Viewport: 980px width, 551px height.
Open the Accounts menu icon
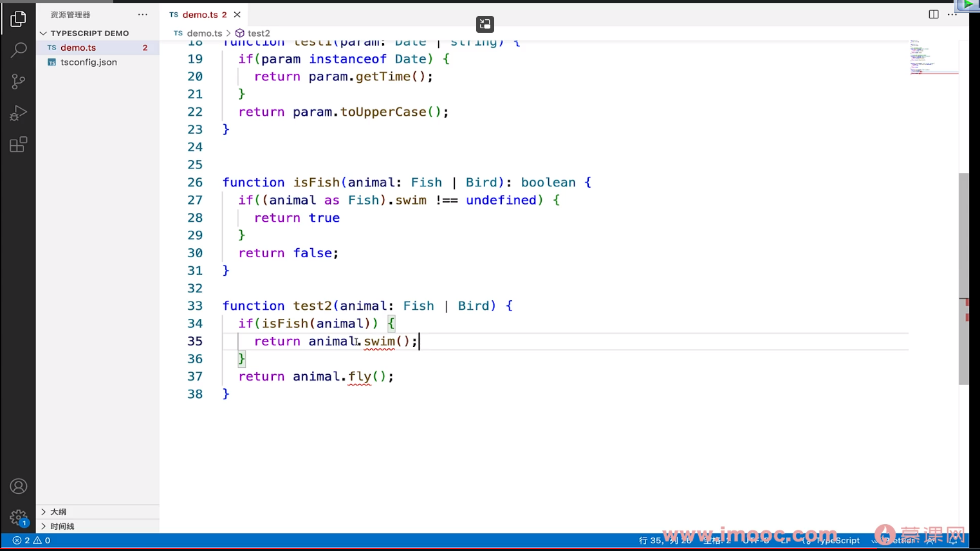click(x=18, y=486)
